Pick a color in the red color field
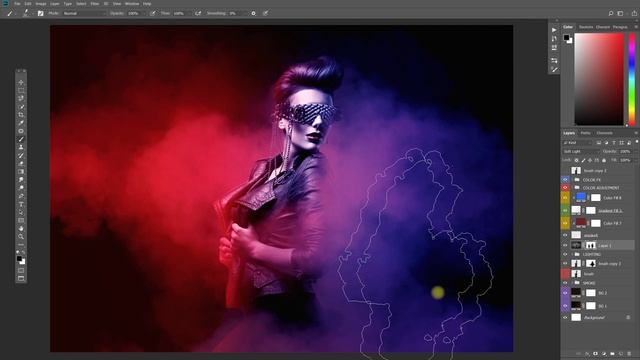 [599, 79]
